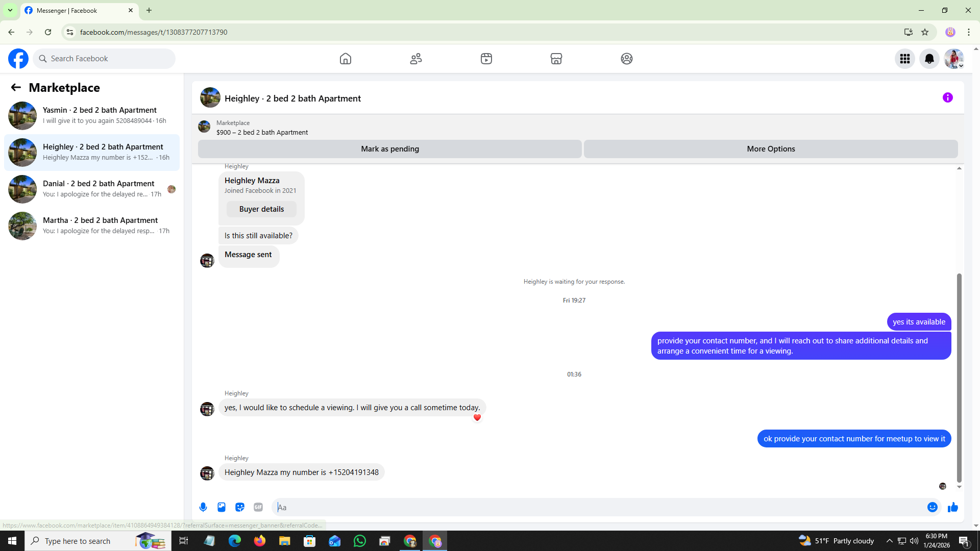Open the Yasmin apartment conversation
This screenshot has height=551, width=980.
pyautogui.click(x=92, y=115)
